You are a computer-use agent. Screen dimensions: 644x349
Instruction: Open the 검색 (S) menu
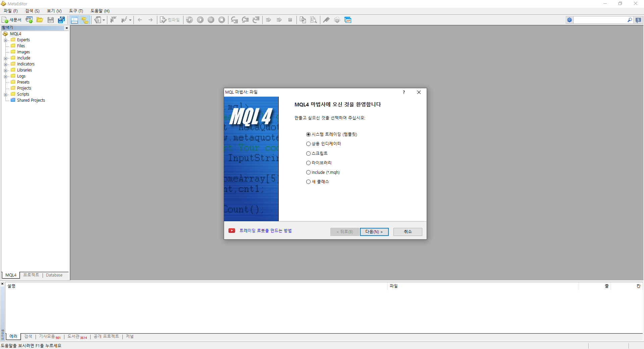32,11
